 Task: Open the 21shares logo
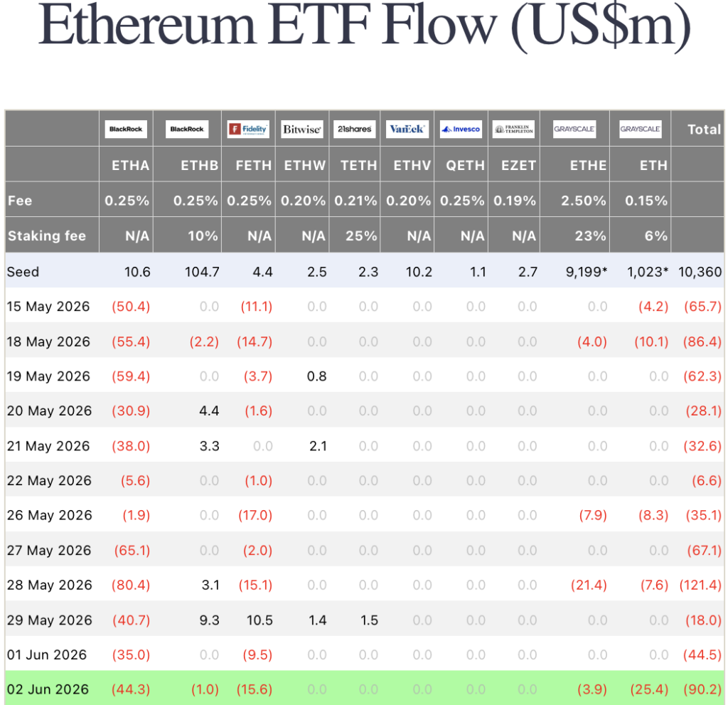pos(354,129)
